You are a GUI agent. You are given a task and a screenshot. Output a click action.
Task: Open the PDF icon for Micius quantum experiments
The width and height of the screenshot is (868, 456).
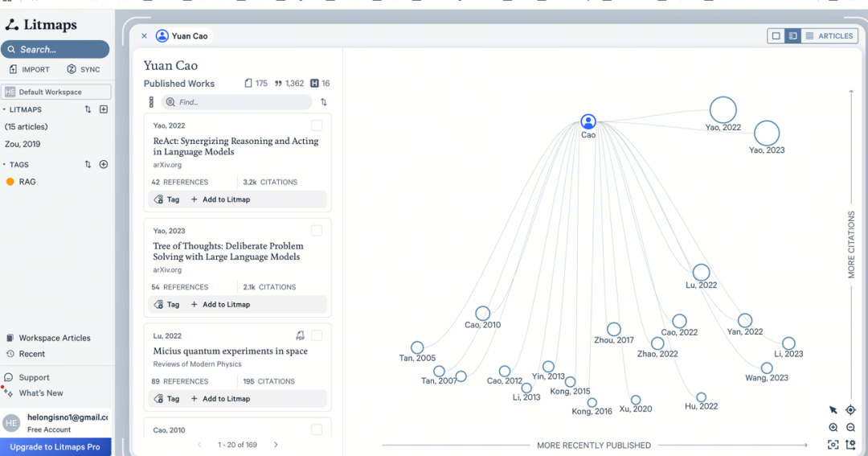[x=300, y=335]
